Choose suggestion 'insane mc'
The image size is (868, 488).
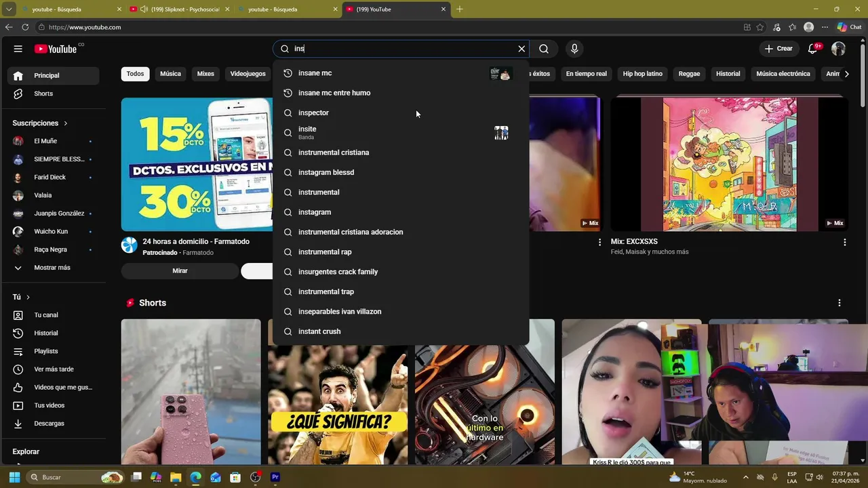tap(401, 73)
